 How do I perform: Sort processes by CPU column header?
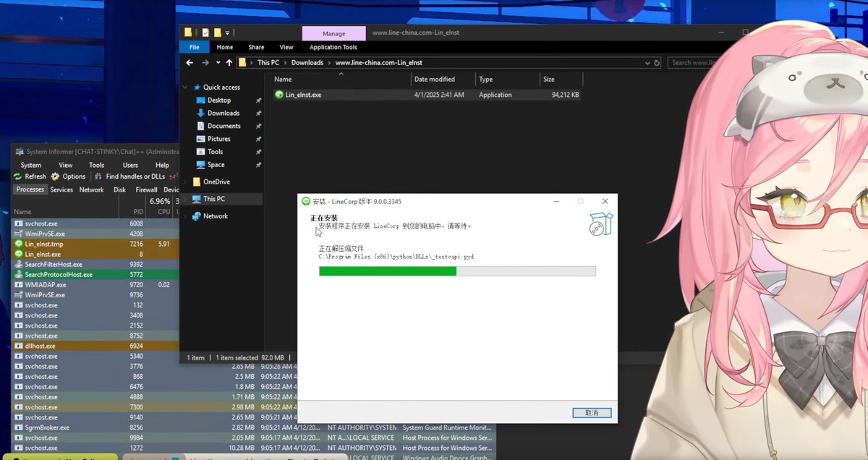pos(163,212)
